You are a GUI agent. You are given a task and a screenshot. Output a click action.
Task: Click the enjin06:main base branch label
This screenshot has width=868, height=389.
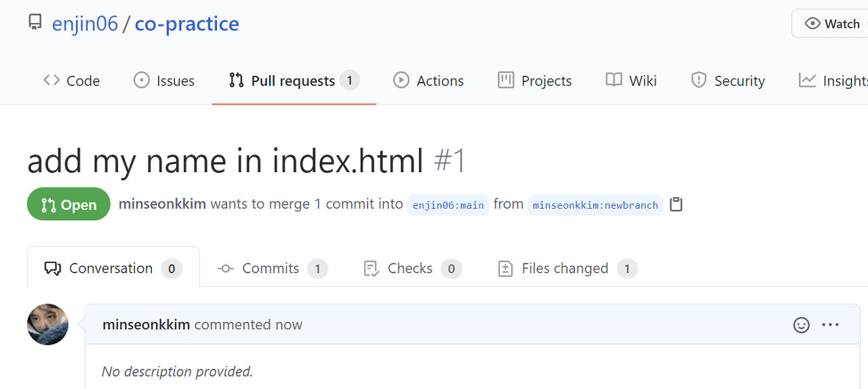pyautogui.click(x=448, y=205)
